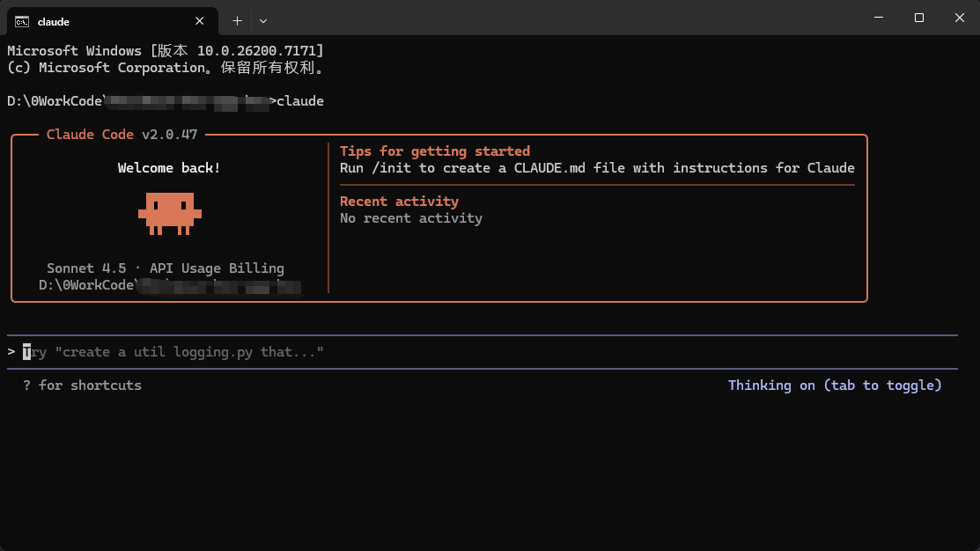Click the Claude pixel mascot icon
Viewport: 980px width, 551px height.
169,214
